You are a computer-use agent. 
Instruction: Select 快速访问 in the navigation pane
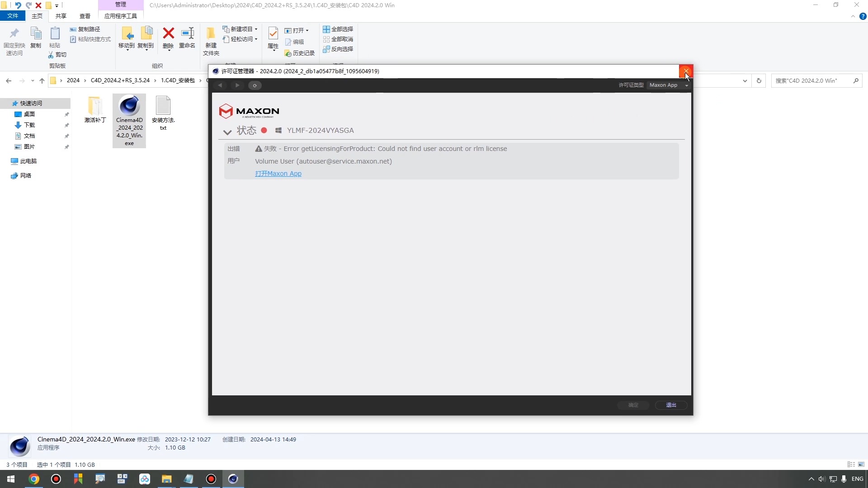[x=35, y=103]
